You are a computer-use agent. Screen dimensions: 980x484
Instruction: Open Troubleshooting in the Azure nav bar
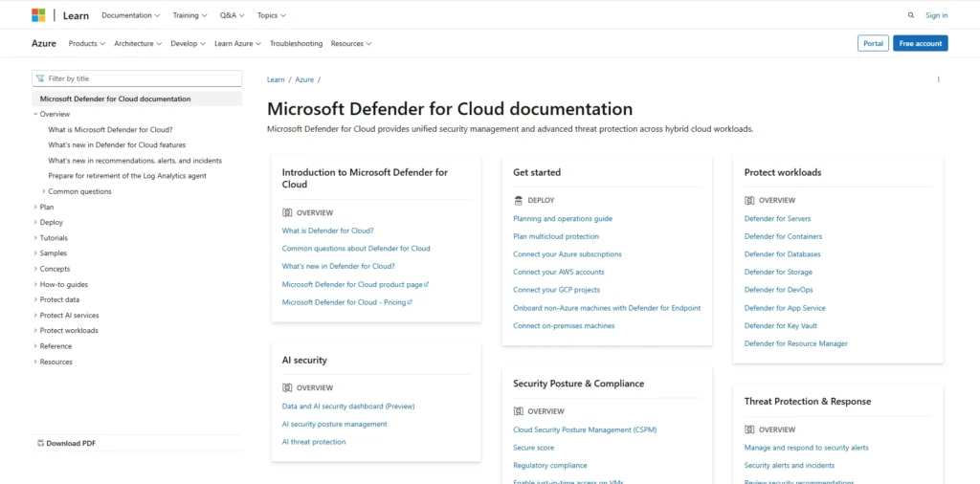tap(297, 44)
